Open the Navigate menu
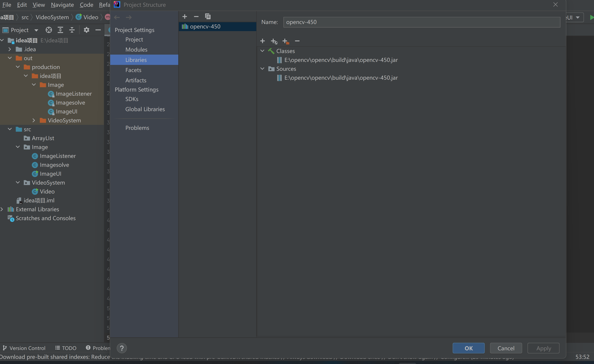The image size is (594, 364). pyautogui.click(x=62, y=5)
